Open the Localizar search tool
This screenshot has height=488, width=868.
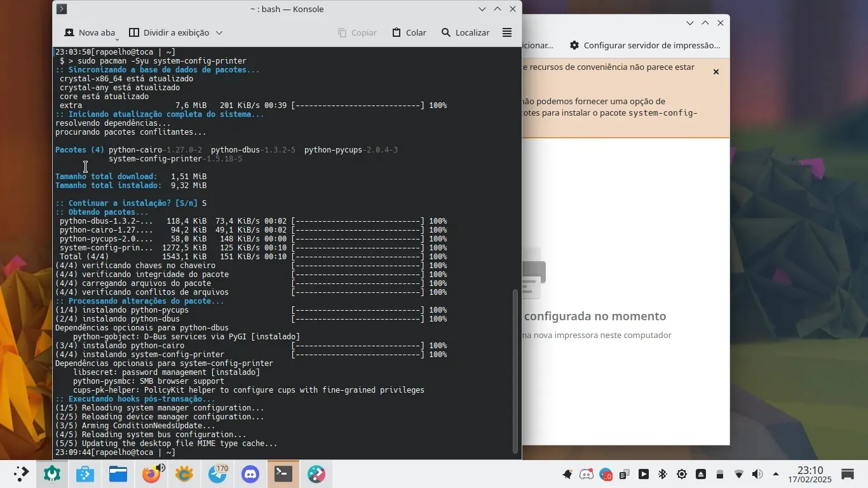coord(465,32)
